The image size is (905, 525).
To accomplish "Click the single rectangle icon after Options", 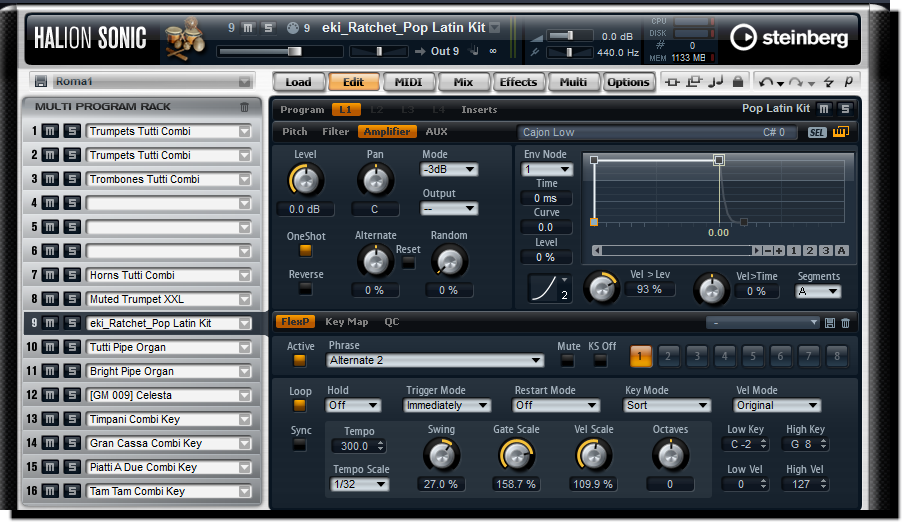I will point(672,82).
